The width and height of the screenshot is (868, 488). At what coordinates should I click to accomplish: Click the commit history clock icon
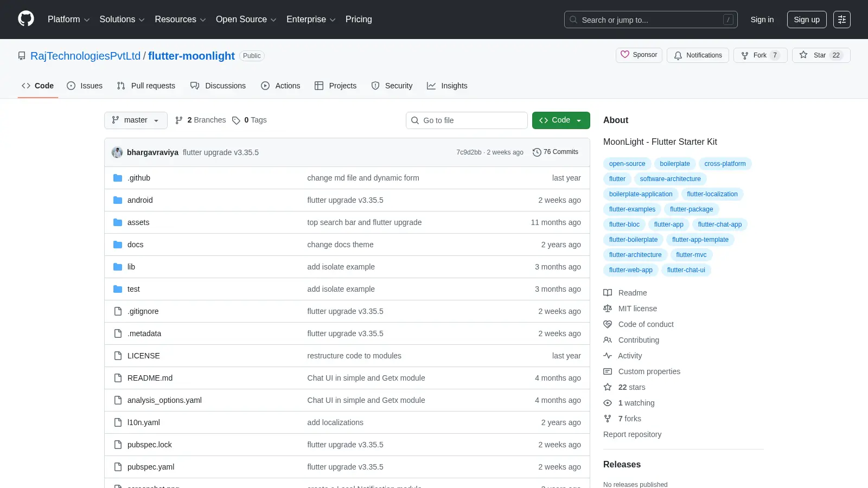(537, 152)
